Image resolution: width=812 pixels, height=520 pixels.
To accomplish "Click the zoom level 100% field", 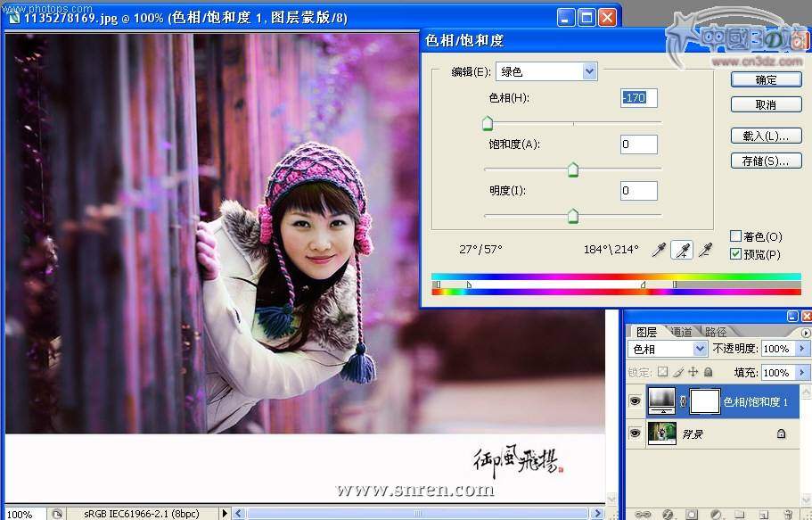I will click(23, 514).
